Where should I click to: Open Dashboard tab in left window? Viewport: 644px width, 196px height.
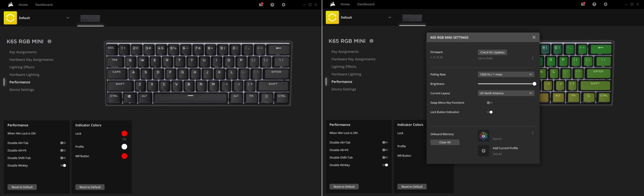click(x=44, y=5)
